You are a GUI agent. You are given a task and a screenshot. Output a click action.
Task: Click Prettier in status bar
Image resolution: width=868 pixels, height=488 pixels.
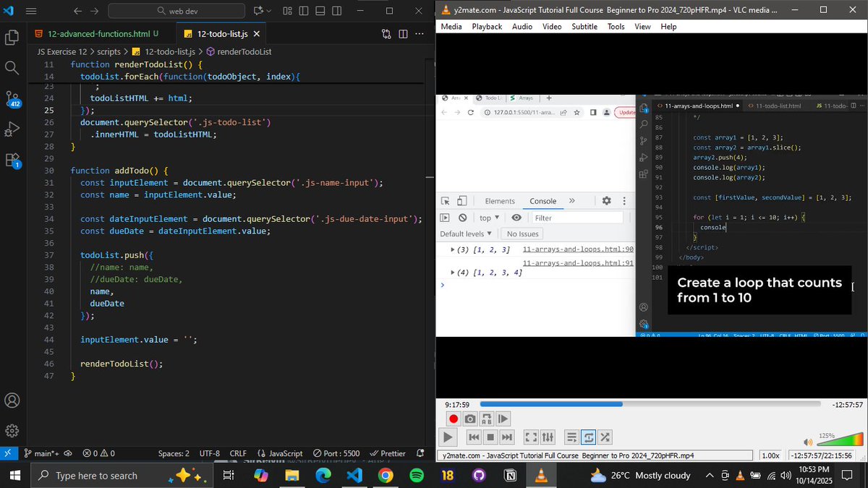tap(388, 453)
